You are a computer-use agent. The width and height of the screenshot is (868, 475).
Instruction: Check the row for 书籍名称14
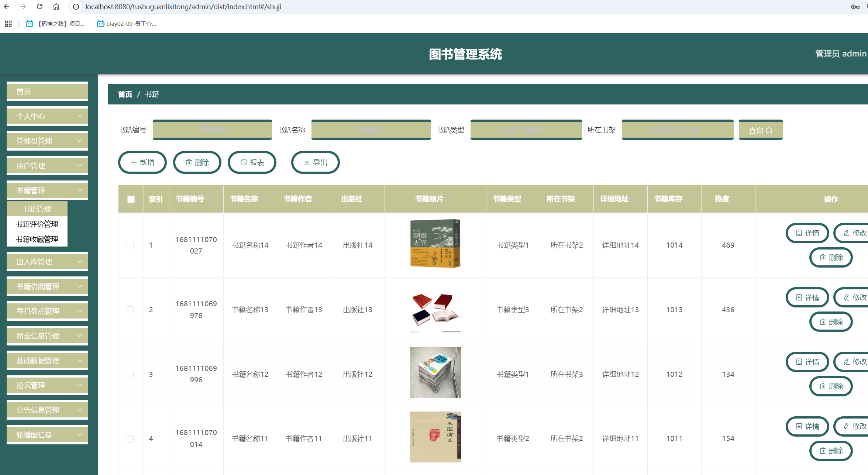(130, 245)
